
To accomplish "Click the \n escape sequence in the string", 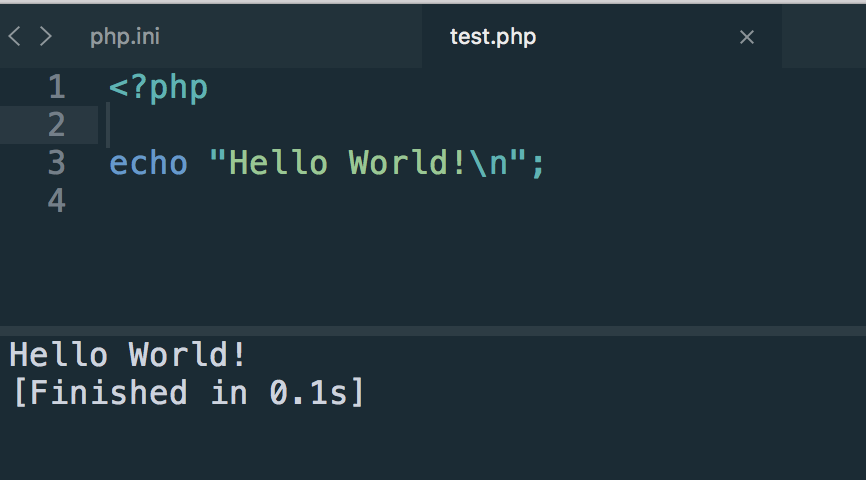I will coord(489,163).
